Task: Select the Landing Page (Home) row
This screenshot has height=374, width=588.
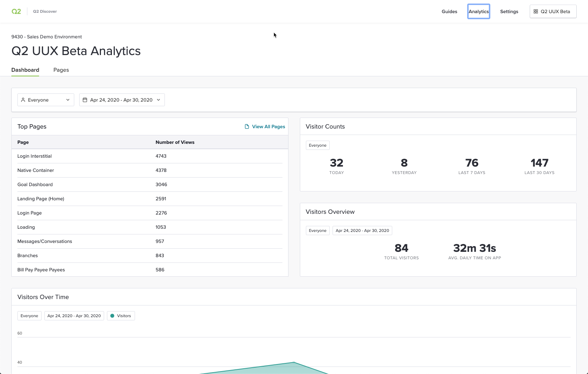Action: click(x=150, y=199)
